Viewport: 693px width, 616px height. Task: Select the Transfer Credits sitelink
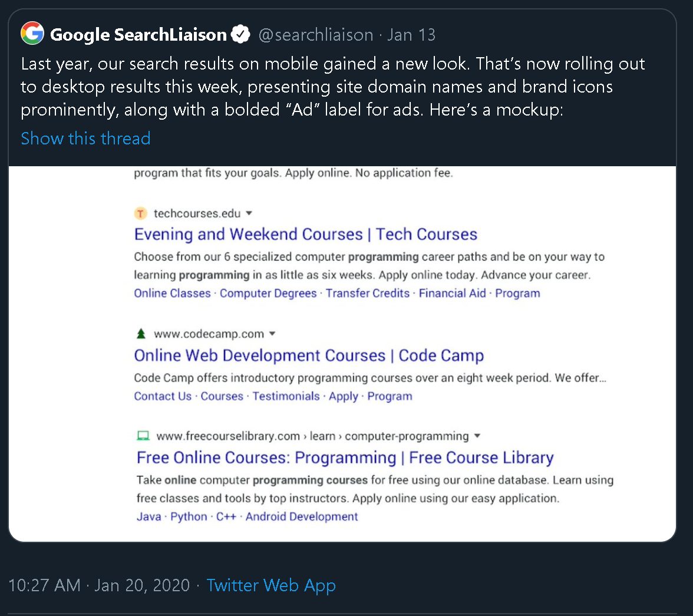367,293
